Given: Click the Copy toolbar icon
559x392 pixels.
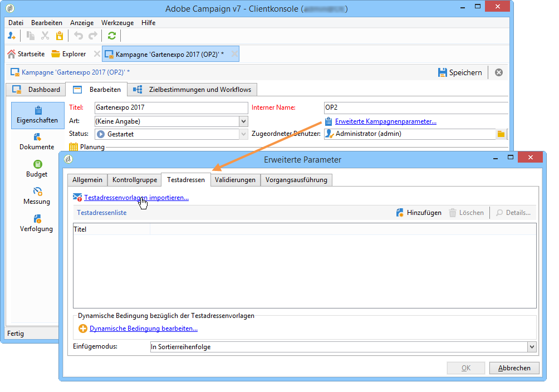Looking at the screenshot, I should click(31, 36).
